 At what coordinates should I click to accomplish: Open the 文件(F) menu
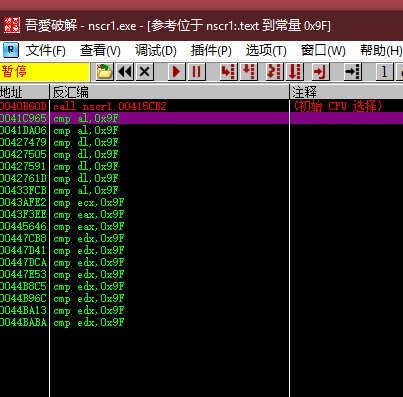[x=46, y=51]
